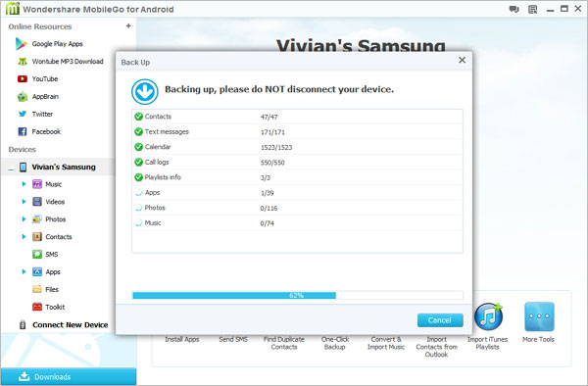Open Facebook resource
The image size is (588, 386).
click(39, 131)
